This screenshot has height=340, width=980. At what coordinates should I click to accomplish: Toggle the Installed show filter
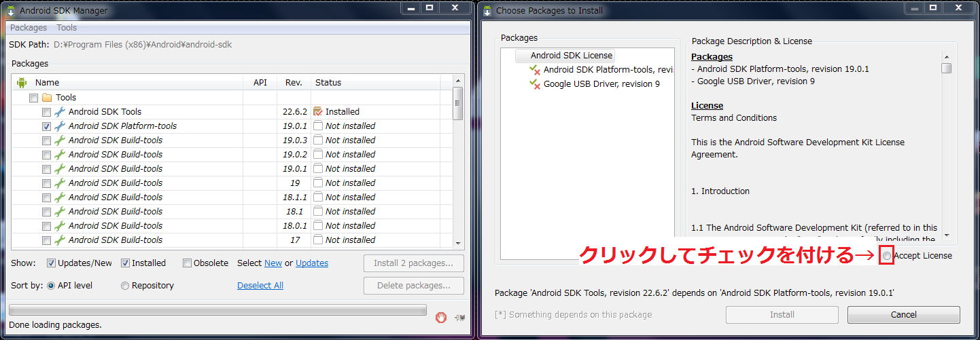[x=125, y=263]
